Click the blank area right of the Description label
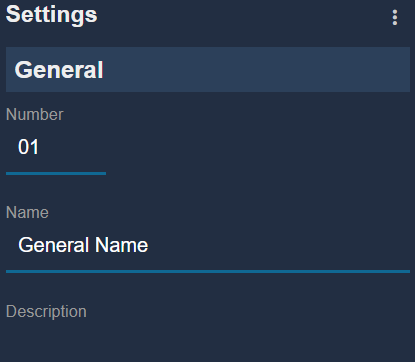Viewport: 415px width, 362px height. 248,312
